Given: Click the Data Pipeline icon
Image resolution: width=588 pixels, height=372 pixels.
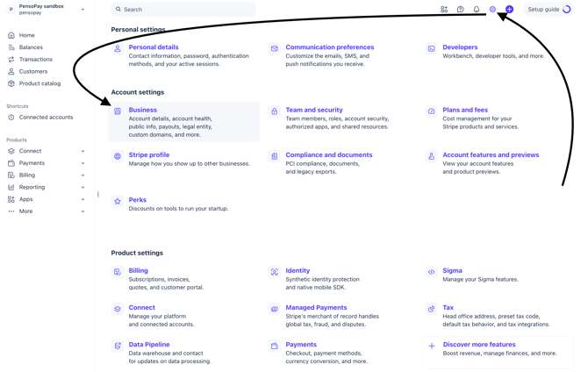Looking at the screenshot, I should (x=118, y=346).
